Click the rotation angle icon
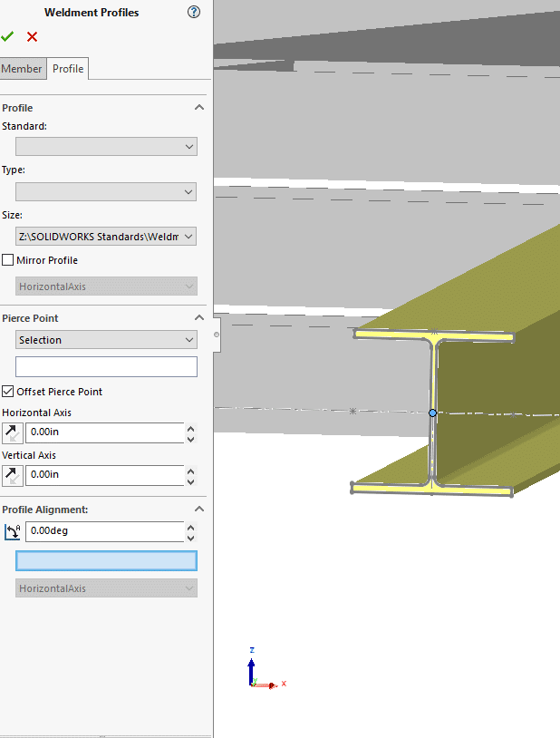Viewport: 560px width, 738px height. 13,531
